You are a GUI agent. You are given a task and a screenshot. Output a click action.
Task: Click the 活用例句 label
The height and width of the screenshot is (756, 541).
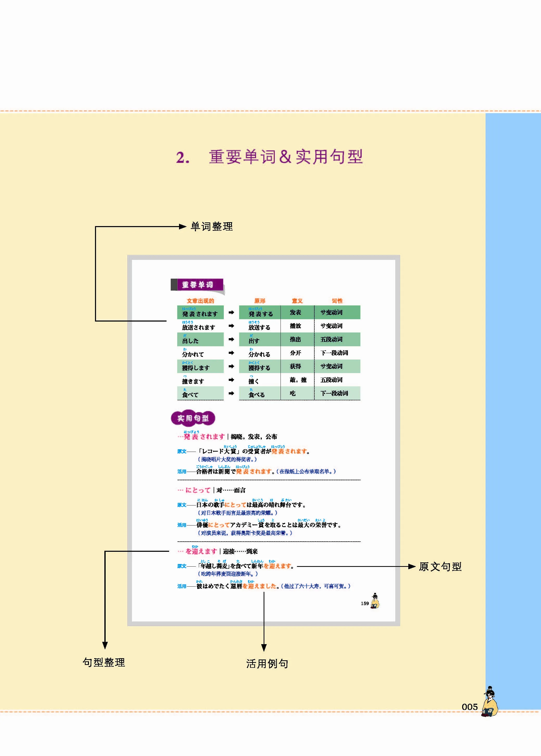[x=267, y=663]
